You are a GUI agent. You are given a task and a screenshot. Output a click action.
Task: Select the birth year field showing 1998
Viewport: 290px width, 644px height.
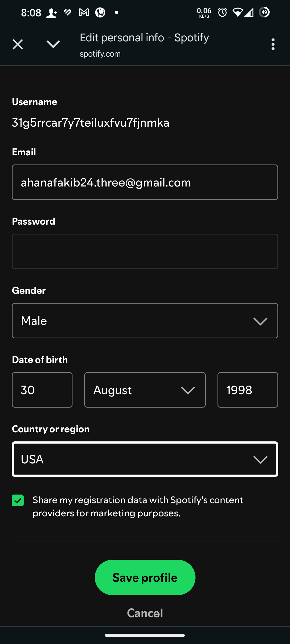pos(248,390)
